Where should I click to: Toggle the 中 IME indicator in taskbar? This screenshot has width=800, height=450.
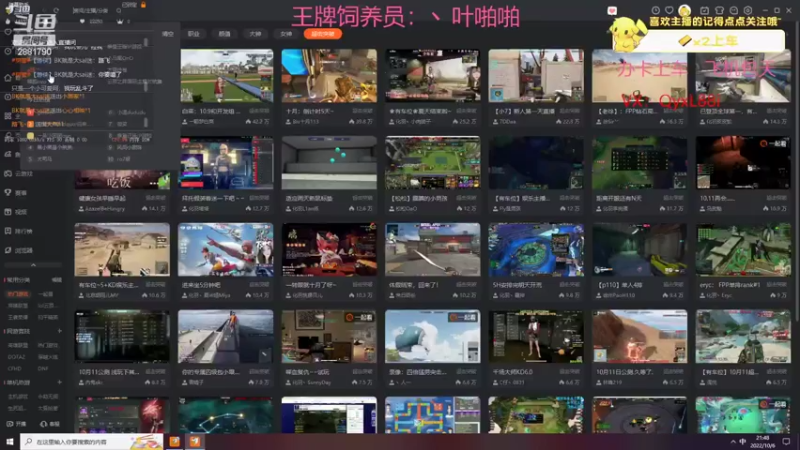(x=743, y=441)
